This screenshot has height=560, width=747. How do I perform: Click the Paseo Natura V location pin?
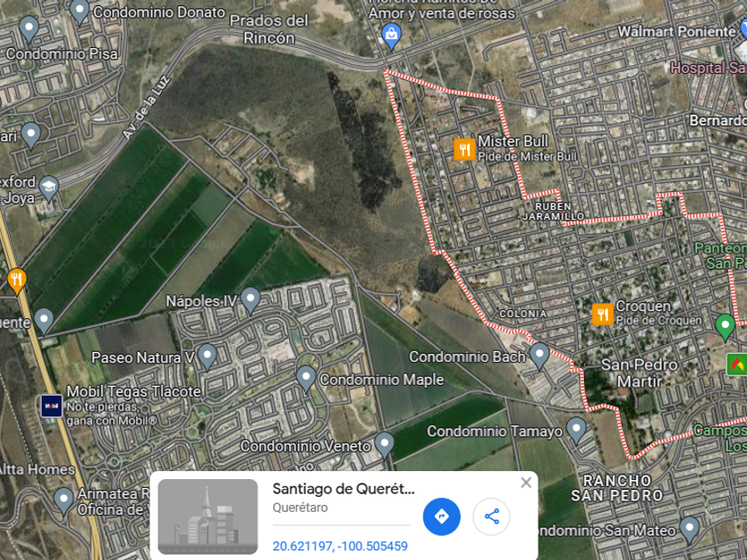click(206, 356)
